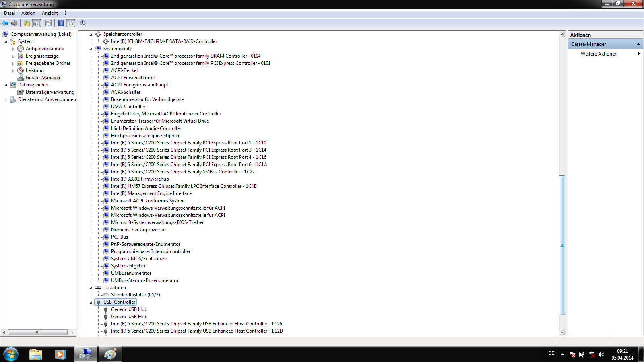The image size is (644, 362).
Task: Click left tree horizontal scrollbar right arrow
Action: pyautogui.click(x=72, y=332)
